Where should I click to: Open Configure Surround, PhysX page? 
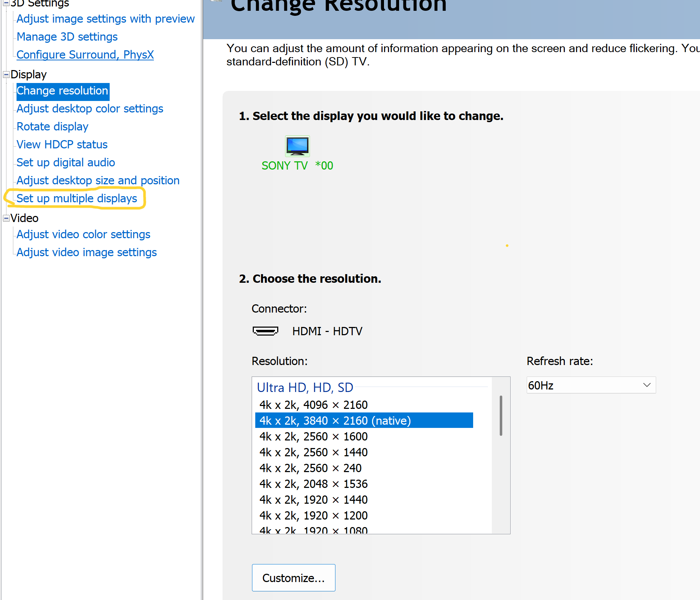(85, 55)
